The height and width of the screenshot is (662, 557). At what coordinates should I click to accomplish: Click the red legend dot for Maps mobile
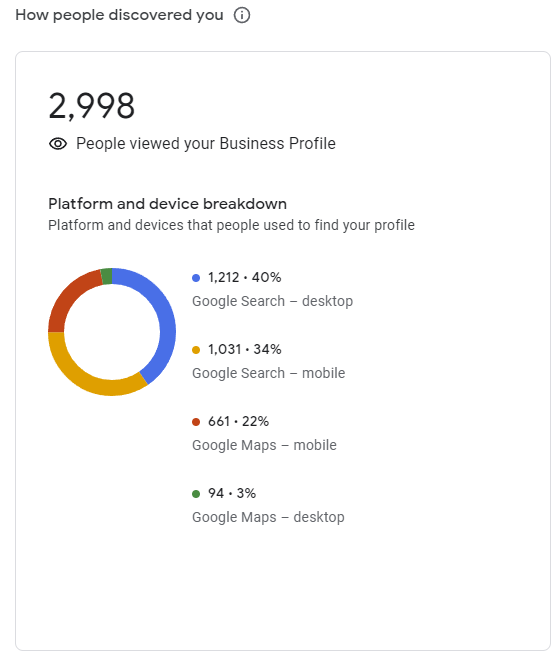click(x=196, y=422)
